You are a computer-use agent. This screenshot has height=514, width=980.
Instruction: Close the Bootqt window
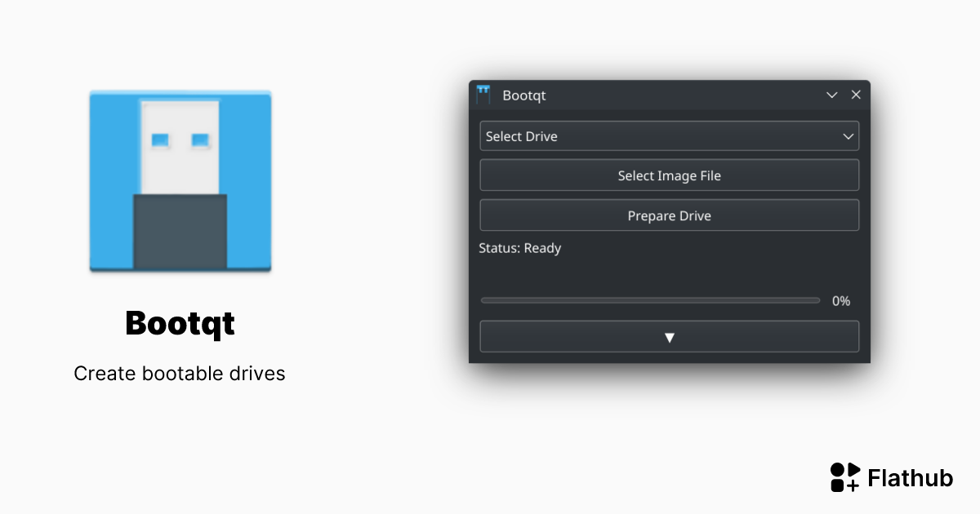[856, 95]
